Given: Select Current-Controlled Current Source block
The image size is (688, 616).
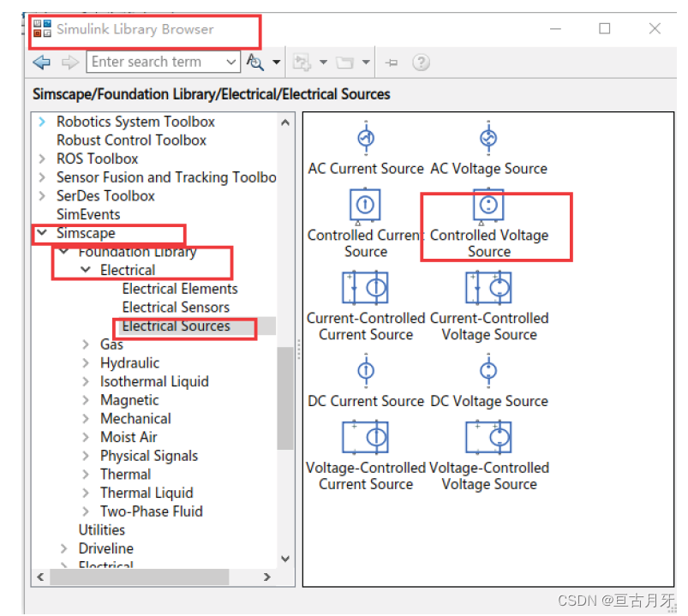Looking at the screenshot, I should tap(366, 307).
